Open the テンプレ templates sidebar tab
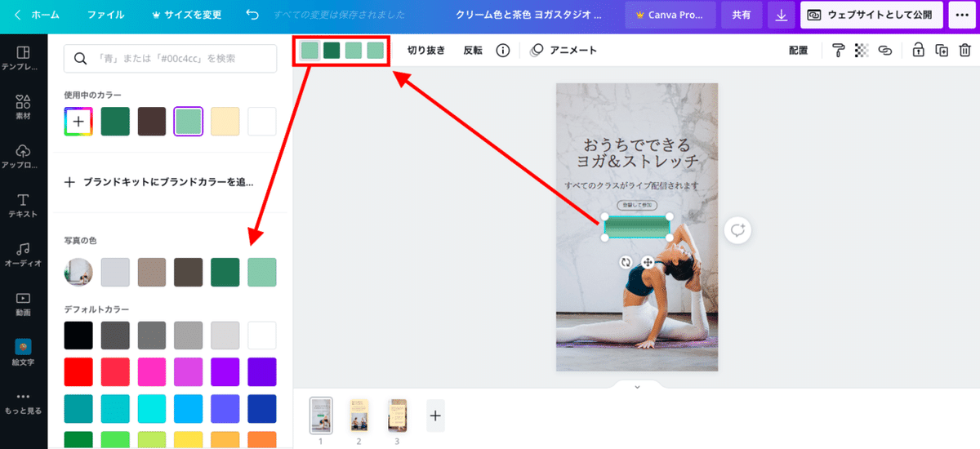The image size is (980, 449). pyautogui.click(x=23, y=60)
